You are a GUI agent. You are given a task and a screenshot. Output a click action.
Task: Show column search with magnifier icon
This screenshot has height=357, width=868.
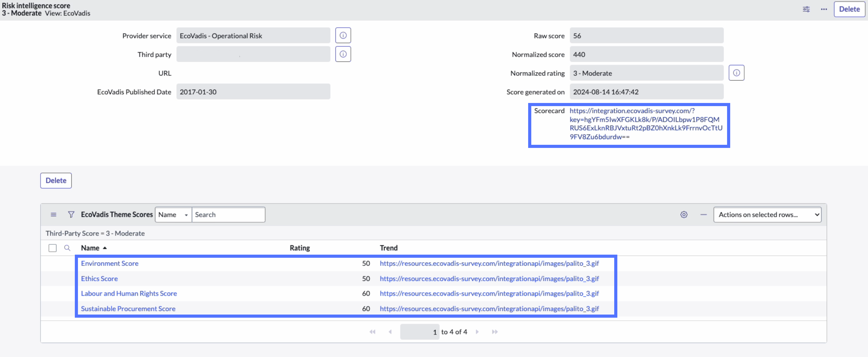click(67, 248)
